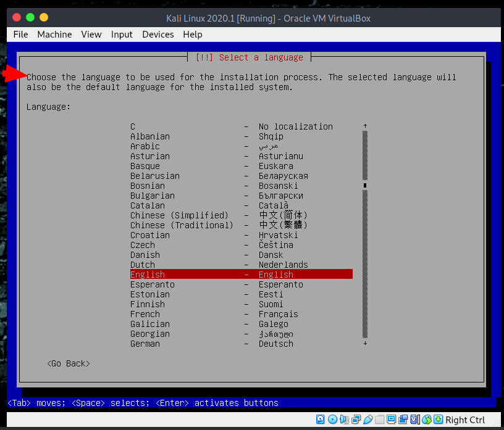Screen dimensions: 504x430
Task: Select Albanian from the language list
Action: 241,136
